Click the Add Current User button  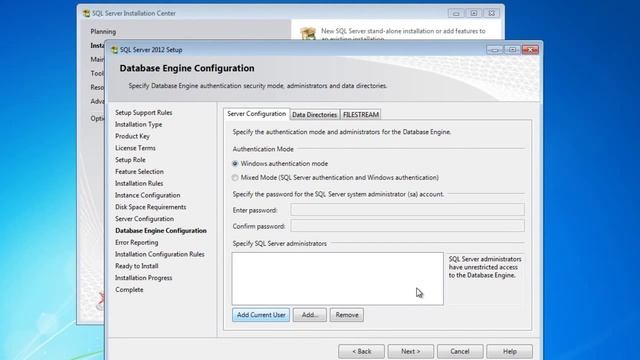coord(261,315)
